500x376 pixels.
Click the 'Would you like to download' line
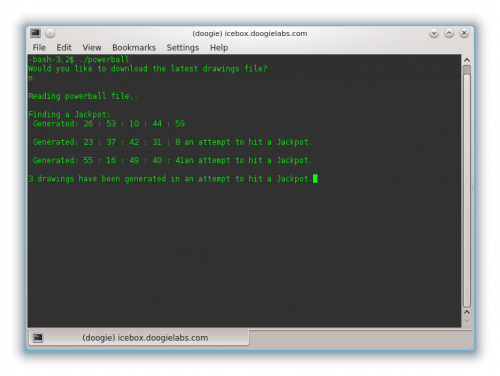tap(148, 69)
